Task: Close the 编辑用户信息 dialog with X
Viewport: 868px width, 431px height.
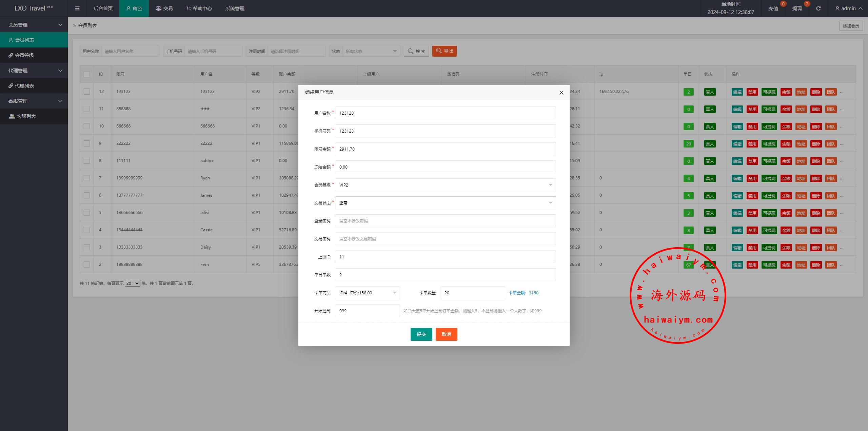Action: pyautogui.click(x=561, y=93)
